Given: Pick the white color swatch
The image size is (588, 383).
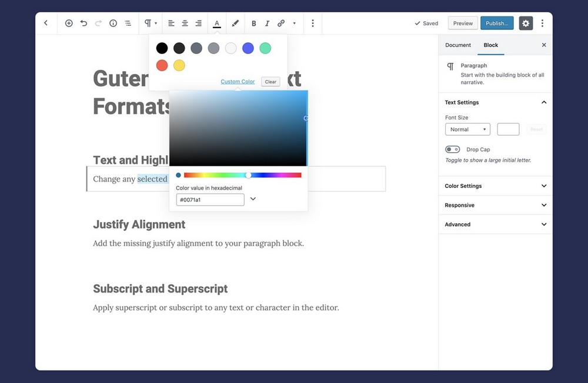Looking at the screenshot, I should [230, 48].
